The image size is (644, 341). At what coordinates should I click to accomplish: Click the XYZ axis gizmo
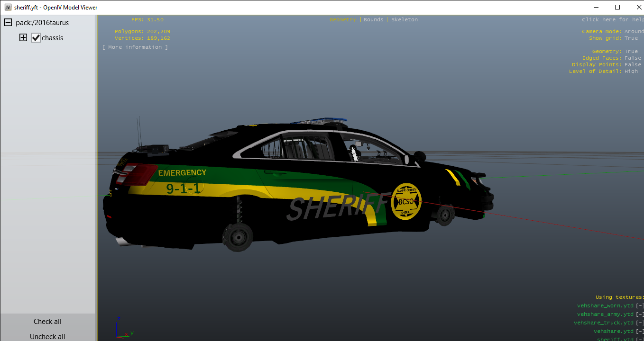click(122, 326)
